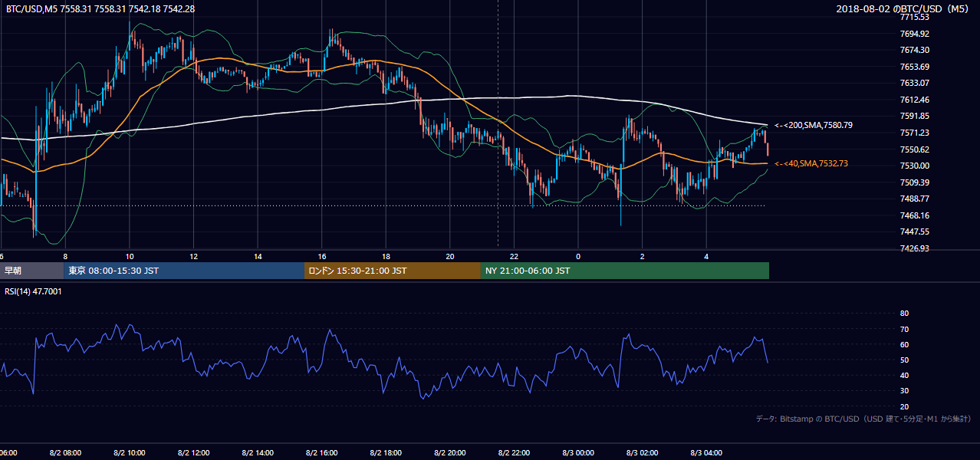
Task: Click the 8/2 20:00 time label
Action: click(x=450, y=453)
